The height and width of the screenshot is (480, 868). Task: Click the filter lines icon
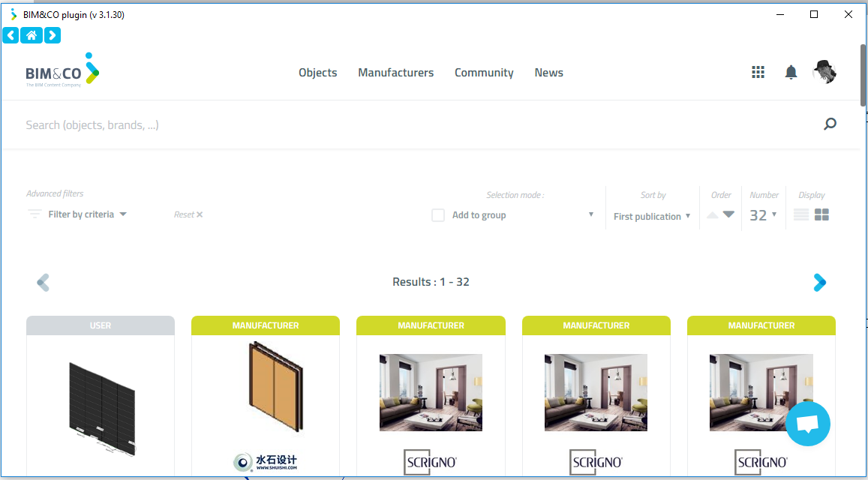[35, 214]
